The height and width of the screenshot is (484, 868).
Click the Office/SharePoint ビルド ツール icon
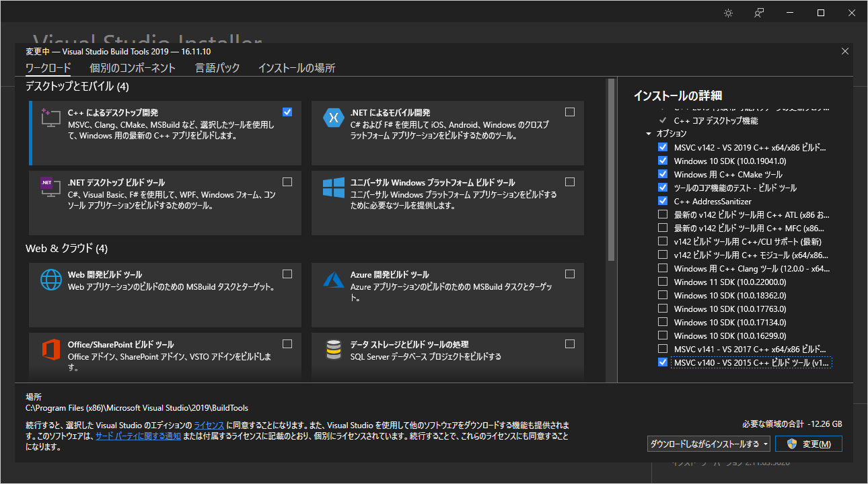pos(50,350)
